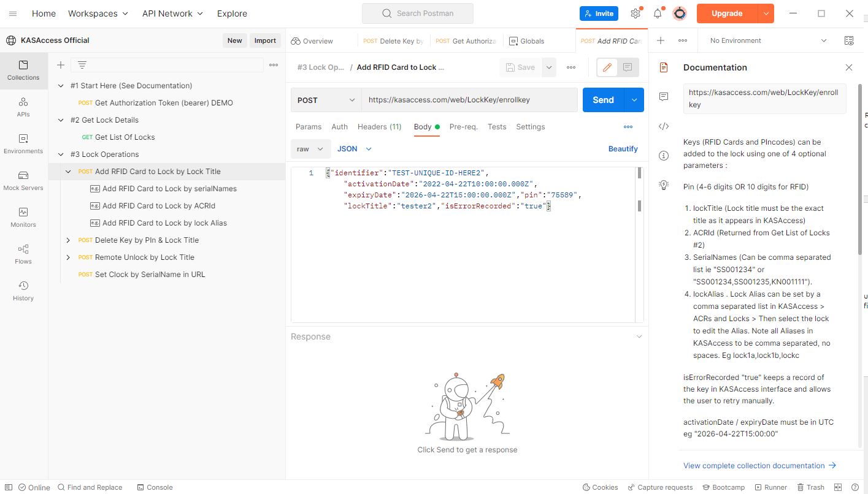Open the settings gear icon
Viewport: 868px width, 494px height.
click(636, 13)
